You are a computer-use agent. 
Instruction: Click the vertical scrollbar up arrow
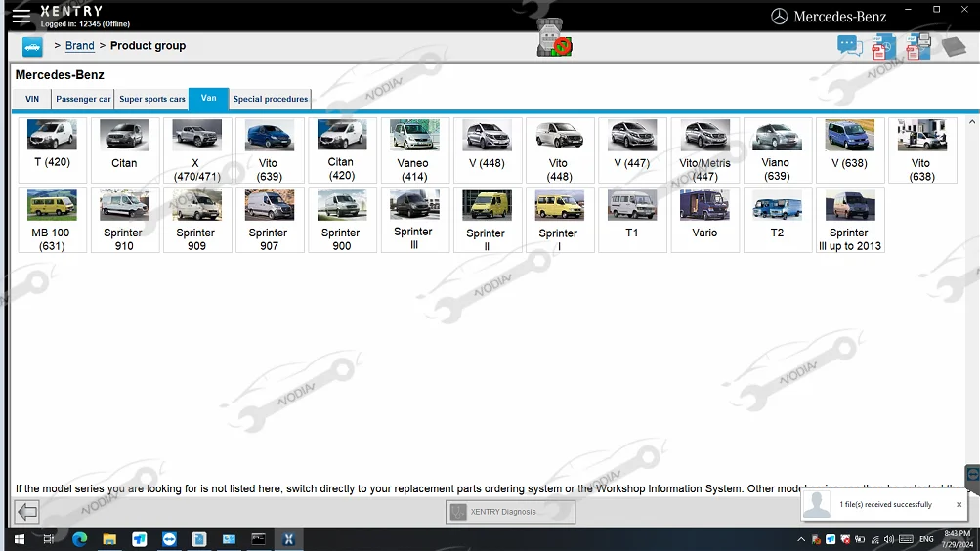coord(972,122)
